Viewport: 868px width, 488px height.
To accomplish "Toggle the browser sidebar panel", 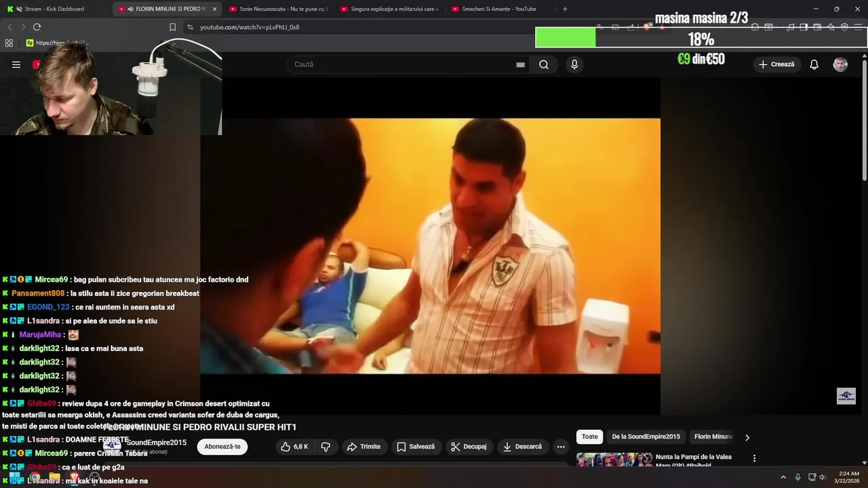I will (804, 27).
